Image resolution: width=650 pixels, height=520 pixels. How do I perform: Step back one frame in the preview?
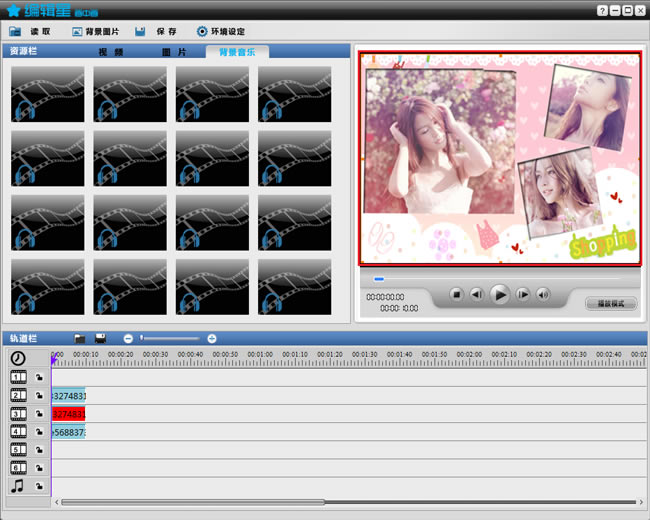tap(477, 294)
